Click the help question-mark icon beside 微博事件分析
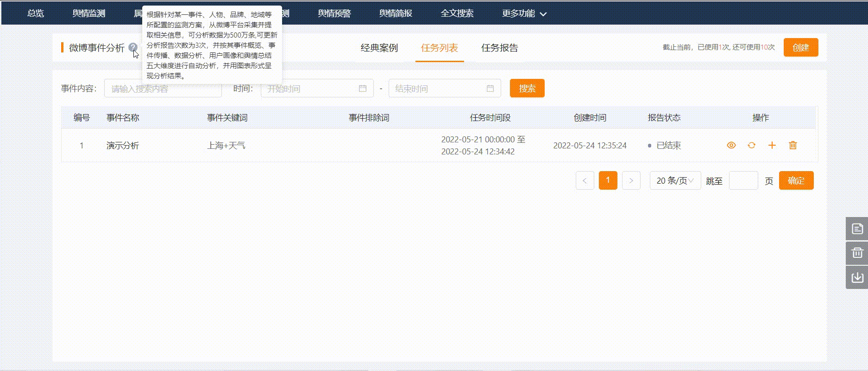Screen dimensions: 868x371 (133, 47)
